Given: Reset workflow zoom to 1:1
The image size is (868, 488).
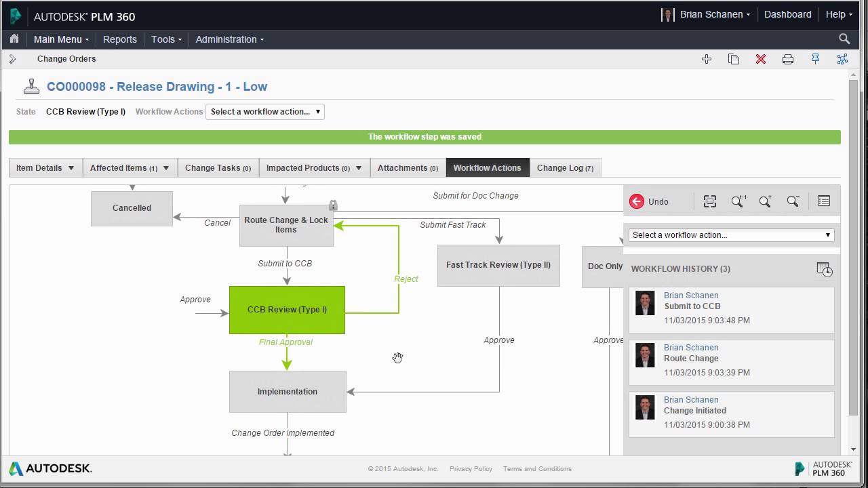Looking at the screenshot, I should coord(738,201).
